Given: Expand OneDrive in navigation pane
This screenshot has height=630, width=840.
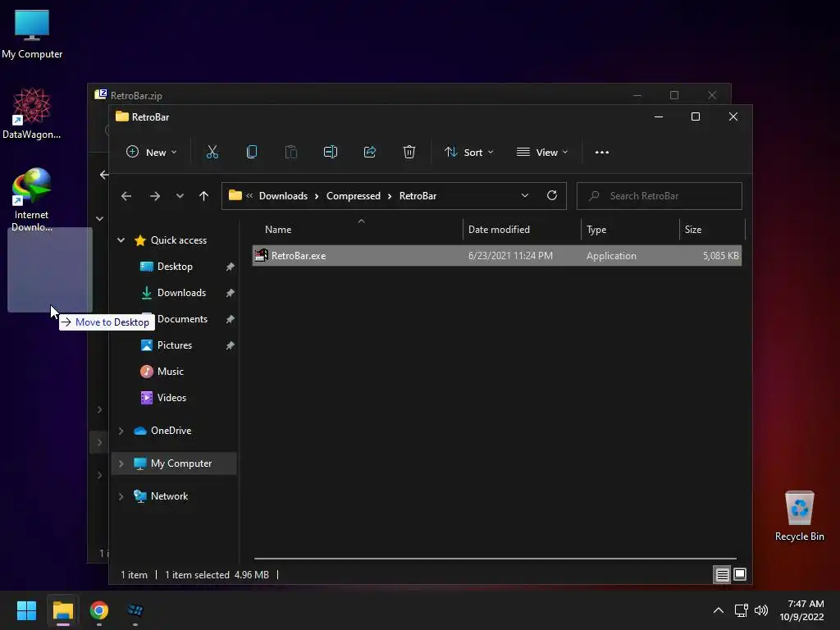Looking at the screenshot, I should pos(121,431).
